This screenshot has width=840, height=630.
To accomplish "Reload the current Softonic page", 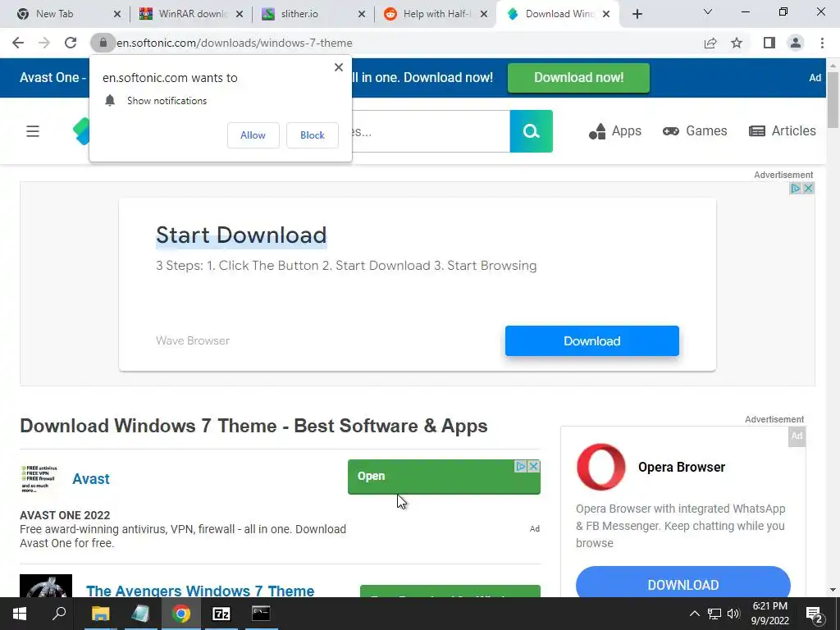I will [x=71, y=43].
